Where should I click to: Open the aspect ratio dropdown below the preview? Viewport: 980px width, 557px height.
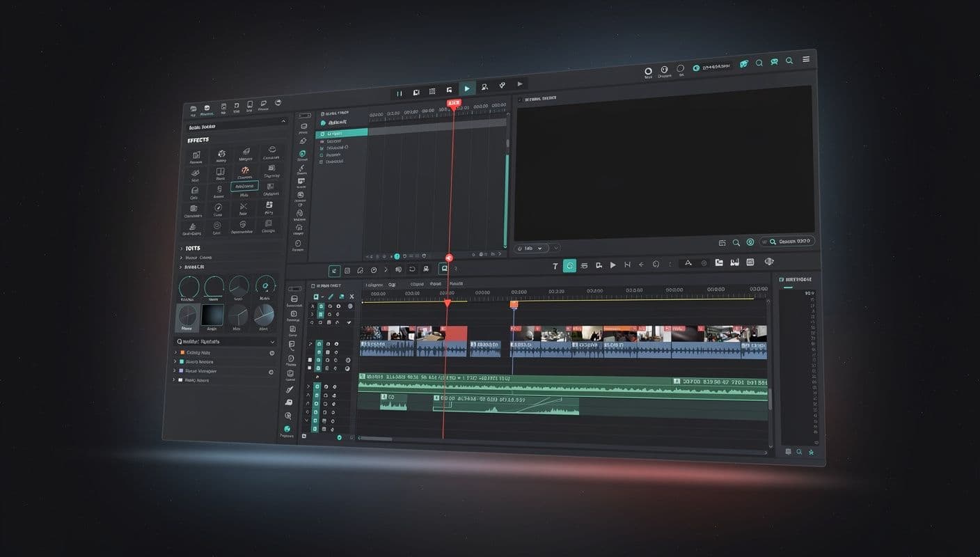531,248
